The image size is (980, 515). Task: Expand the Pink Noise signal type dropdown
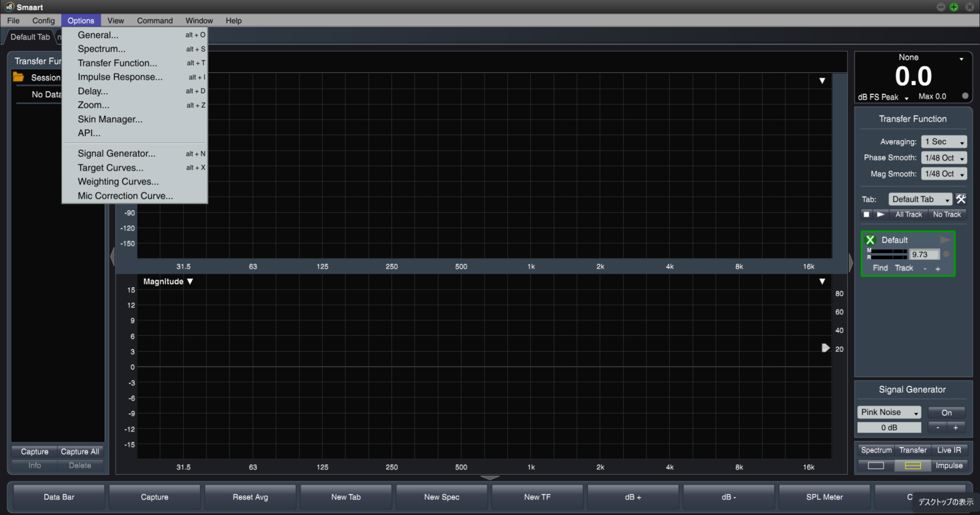tap(889, 412)
